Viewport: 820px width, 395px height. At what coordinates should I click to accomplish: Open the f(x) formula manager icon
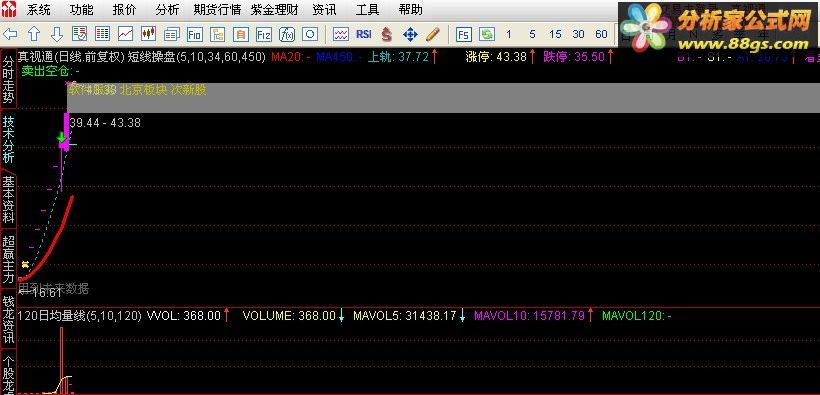pyautogui.click(x=287, y=35)
